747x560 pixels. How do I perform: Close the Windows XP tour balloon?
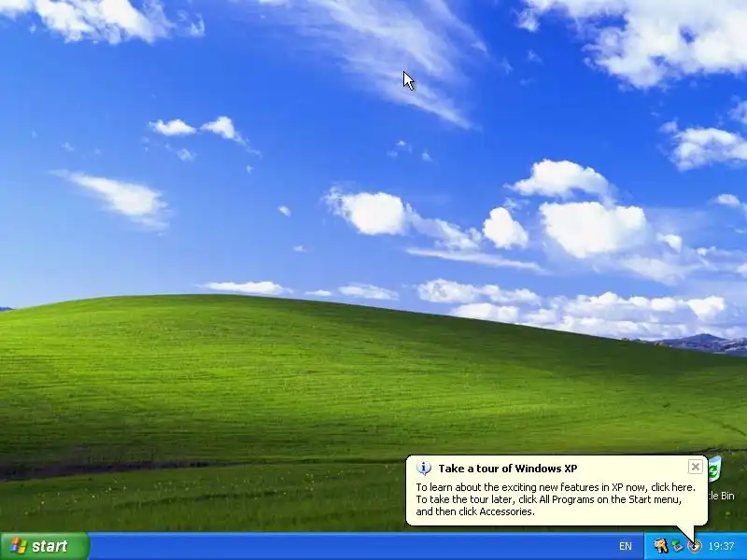(695, 467)
